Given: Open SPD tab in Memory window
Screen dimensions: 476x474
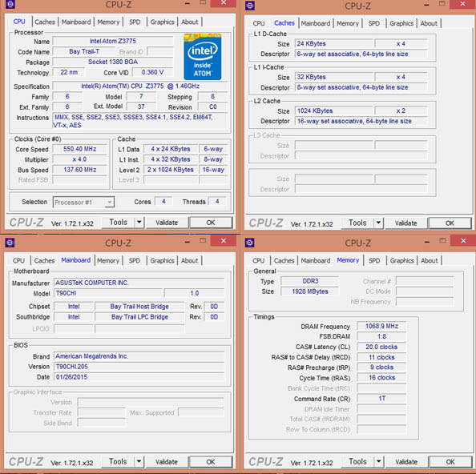Looking at the screenshot, I should click(x=374, y=260).
